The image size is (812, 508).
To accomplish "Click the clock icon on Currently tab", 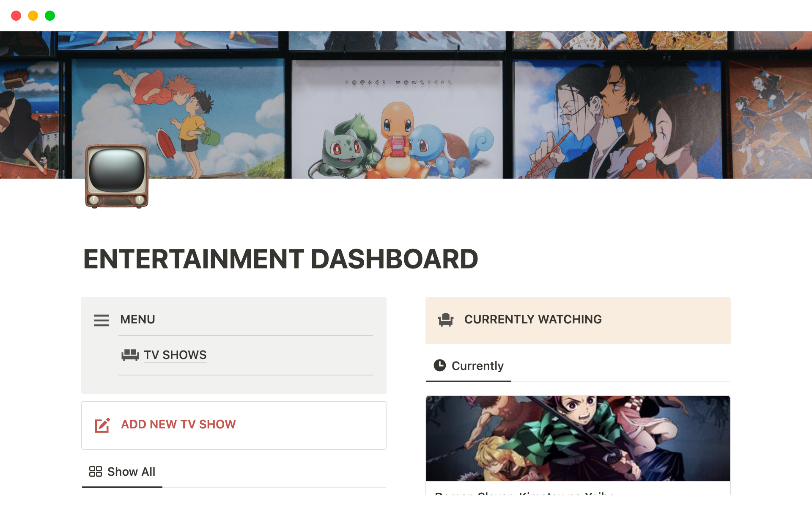I will pyautogui.click(x=440, y=365).
